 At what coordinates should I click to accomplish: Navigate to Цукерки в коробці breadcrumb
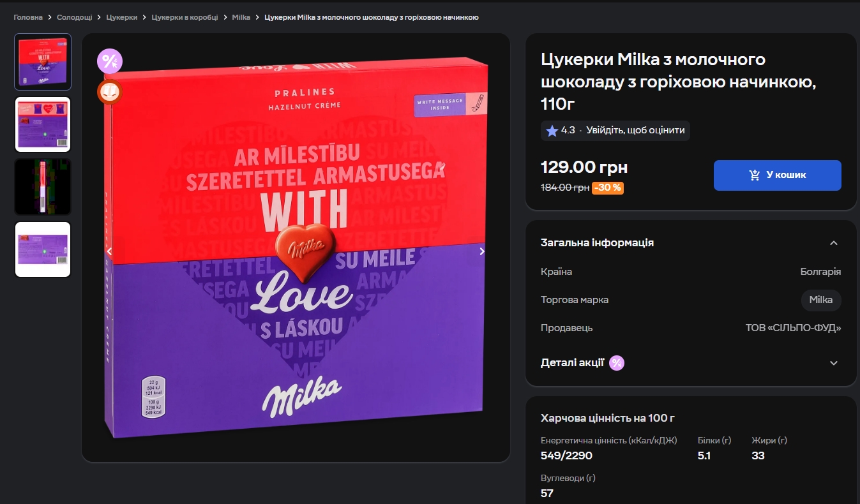185,17
